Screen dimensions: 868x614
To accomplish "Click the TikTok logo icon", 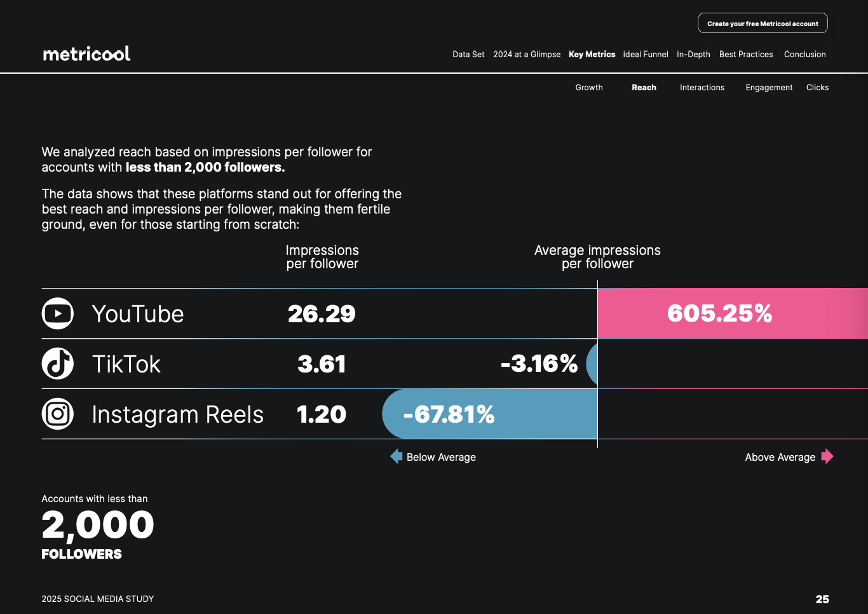I will 58,364.
